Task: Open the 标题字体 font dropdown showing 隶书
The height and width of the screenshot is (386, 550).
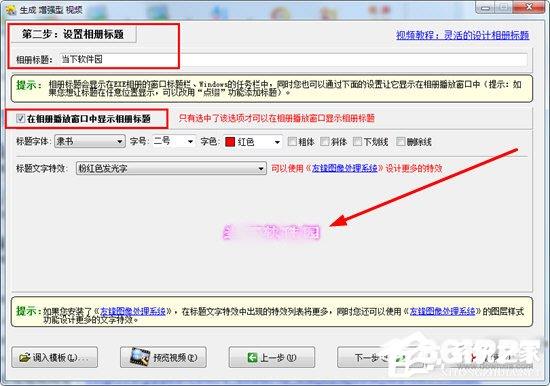Action: coord(90,141)
